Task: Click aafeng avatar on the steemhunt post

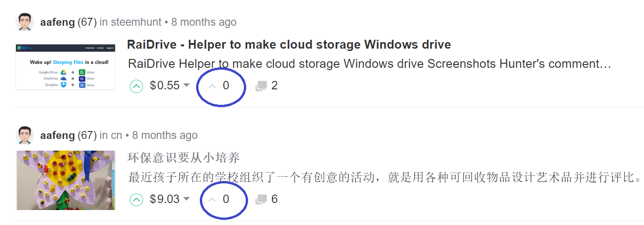Action: [25, 22]
